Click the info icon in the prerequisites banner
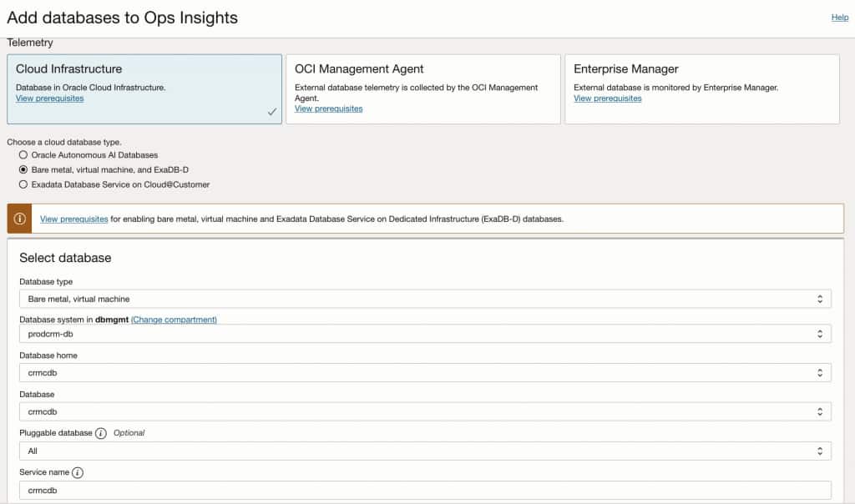The width and height of the screenshot is (855, 504). (19, 219)
